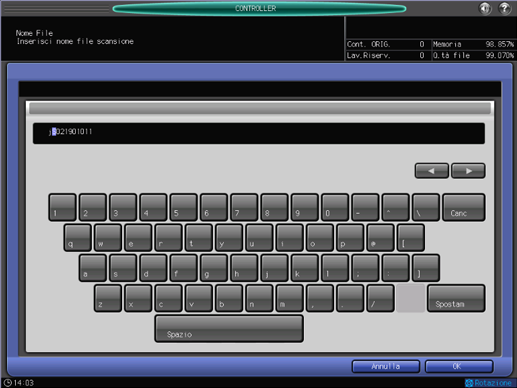Image resolution: width=517 pixels, height=388 pixels.
Task: Insert a space with the Spazio bar
Action: point(229,329)
